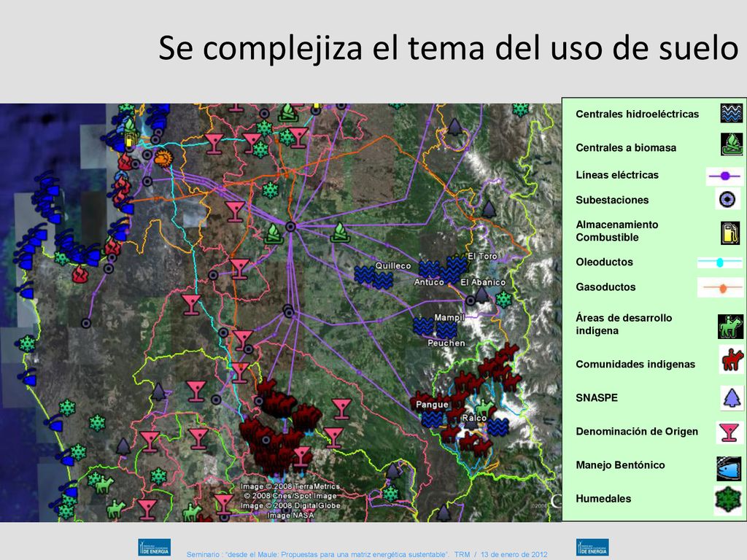Screen dimensions: 747x560
Task: Click the Pangue label on the map
Action: click(x=432, y=405)
